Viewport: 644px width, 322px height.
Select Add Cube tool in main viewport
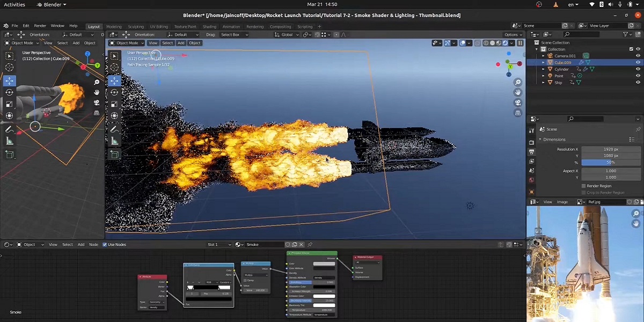[x=114, y=155]
